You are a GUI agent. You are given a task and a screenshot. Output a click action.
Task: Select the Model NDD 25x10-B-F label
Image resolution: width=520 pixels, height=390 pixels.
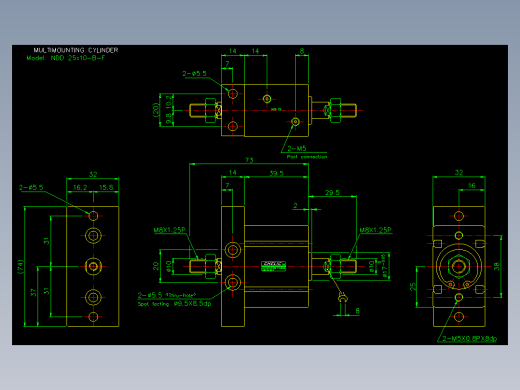coord(66,58)
